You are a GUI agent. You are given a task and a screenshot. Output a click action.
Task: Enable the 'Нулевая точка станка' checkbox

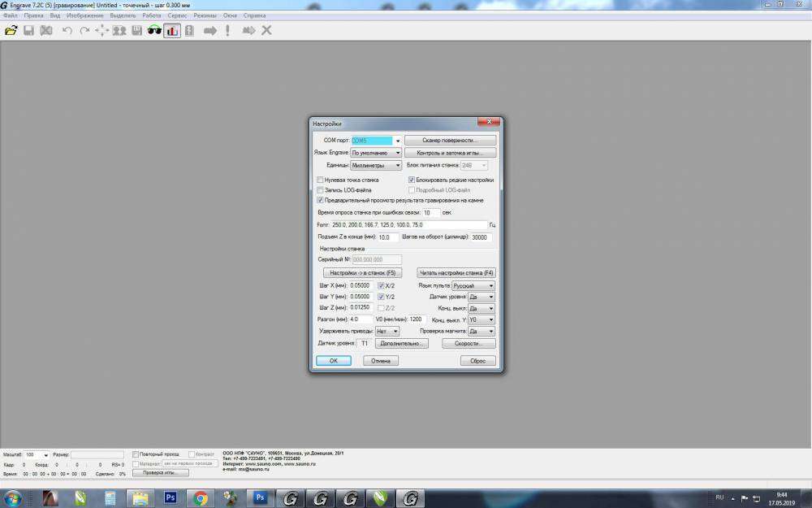click(319, 180)
